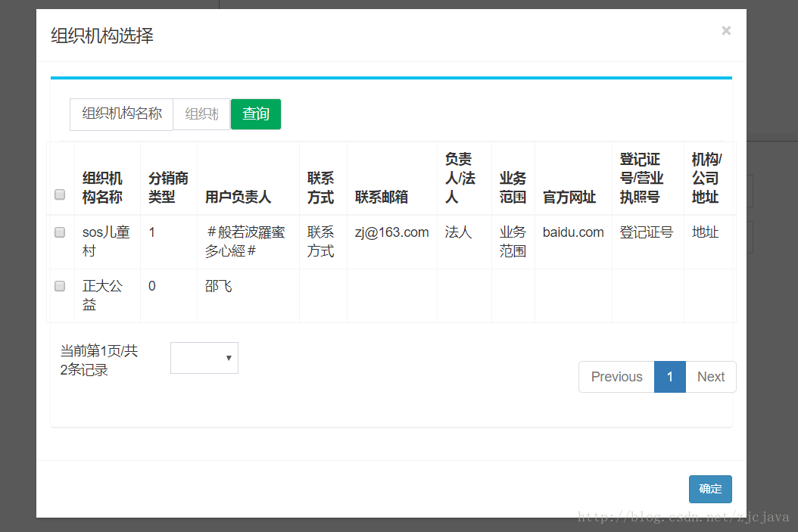
Task: Click the zj@163.com email cell
Action: tap(392, 241)
